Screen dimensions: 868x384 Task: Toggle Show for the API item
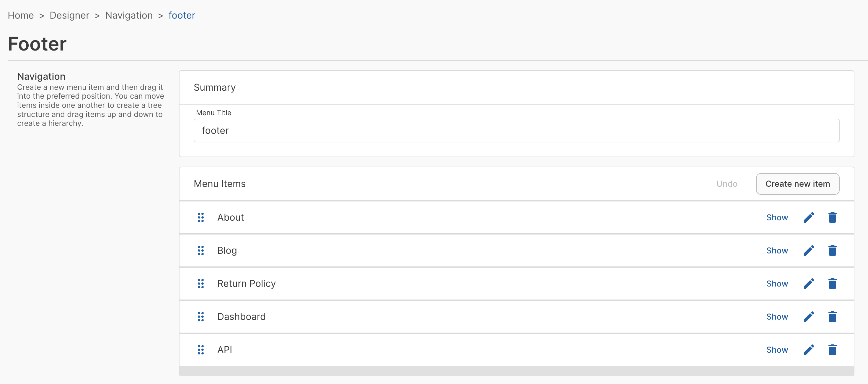777,350
